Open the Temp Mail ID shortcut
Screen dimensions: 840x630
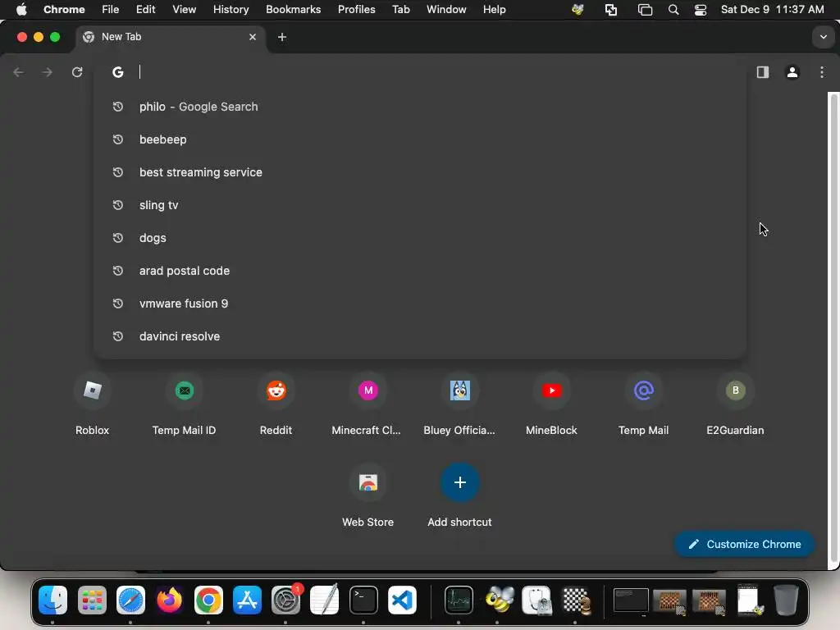[185, 405]
